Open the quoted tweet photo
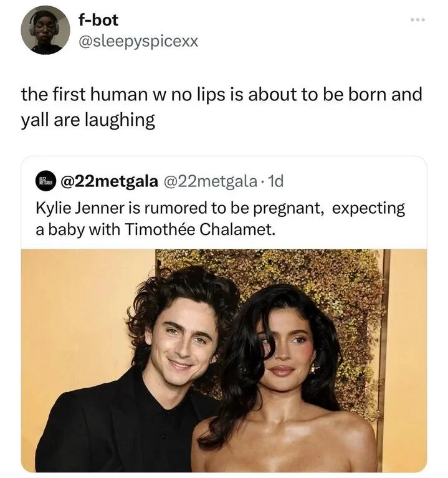Viewport: 448px width, 478px height. pyautogui.click(x=224, y=360)
